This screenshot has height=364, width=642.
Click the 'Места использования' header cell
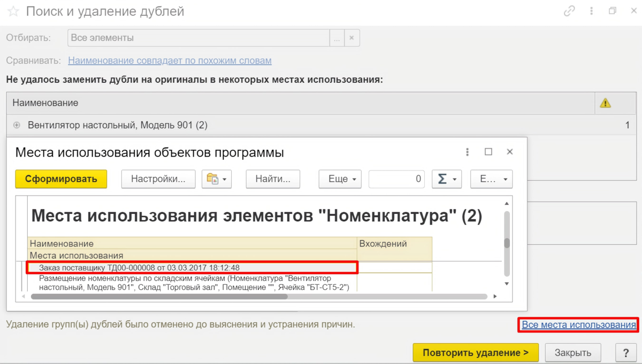click(192, 255)
